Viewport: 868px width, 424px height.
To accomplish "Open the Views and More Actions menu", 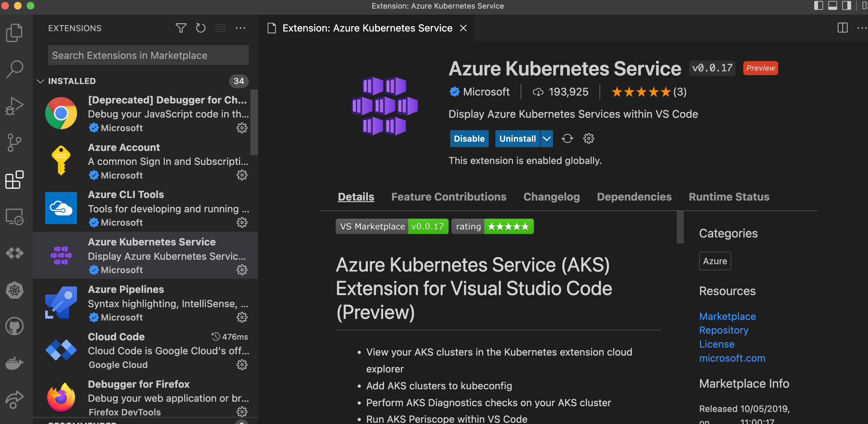I will [x=241, y=28].
